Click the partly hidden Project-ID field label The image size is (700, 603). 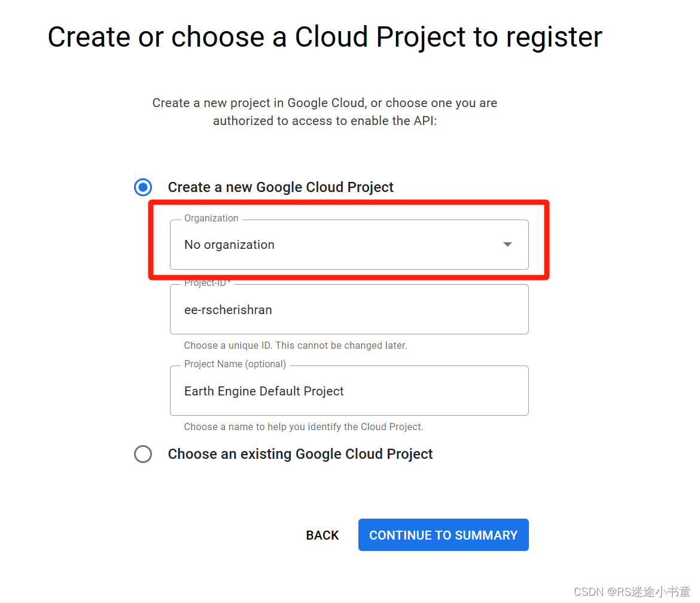(207, 283)
